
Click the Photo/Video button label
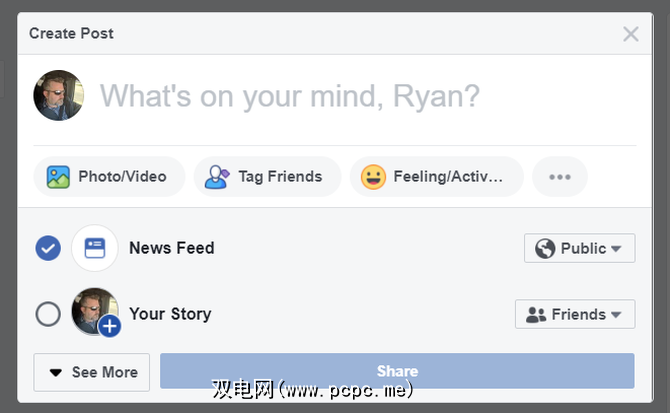point(122,177)
